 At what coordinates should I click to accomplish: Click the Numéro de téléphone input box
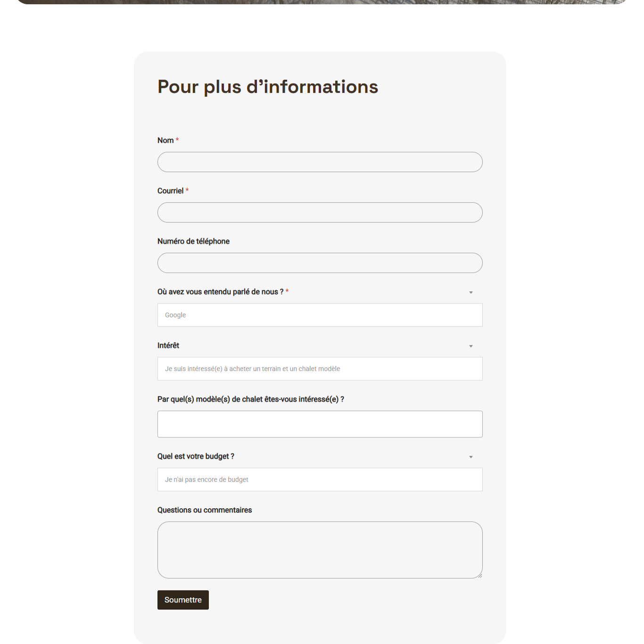(320, 263)
